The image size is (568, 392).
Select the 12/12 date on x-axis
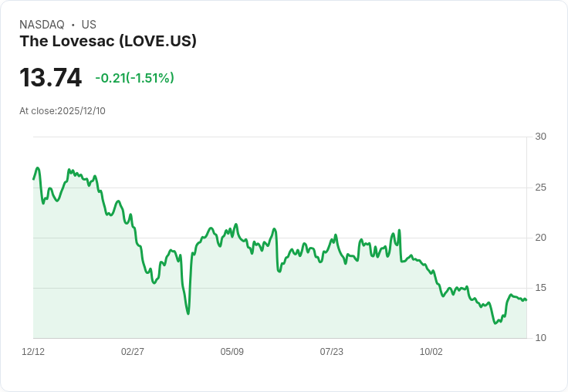33,352
